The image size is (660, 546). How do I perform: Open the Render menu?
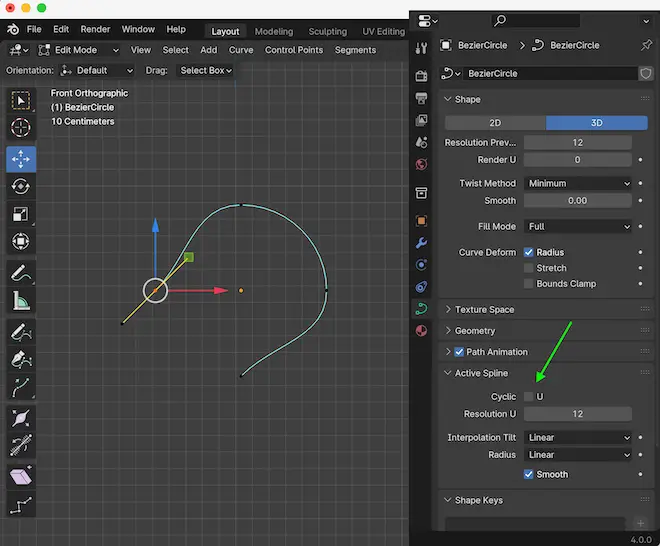click(95, 30)
